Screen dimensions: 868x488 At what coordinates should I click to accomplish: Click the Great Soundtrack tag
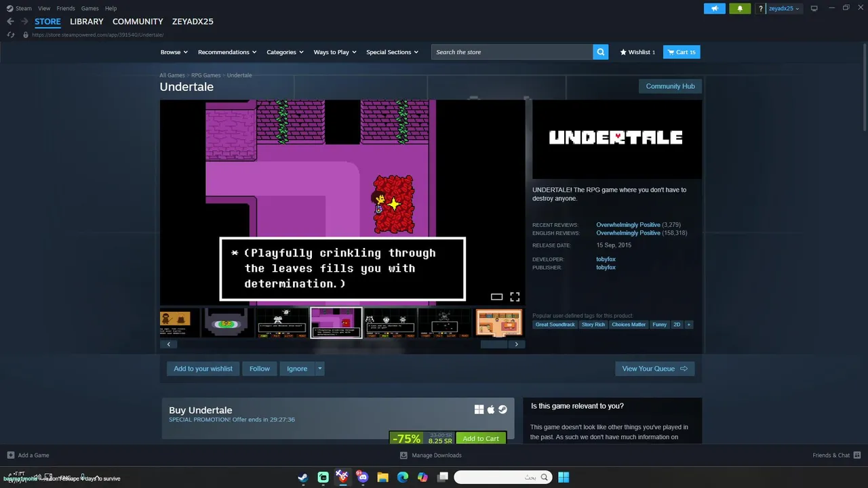pos(555,325)
